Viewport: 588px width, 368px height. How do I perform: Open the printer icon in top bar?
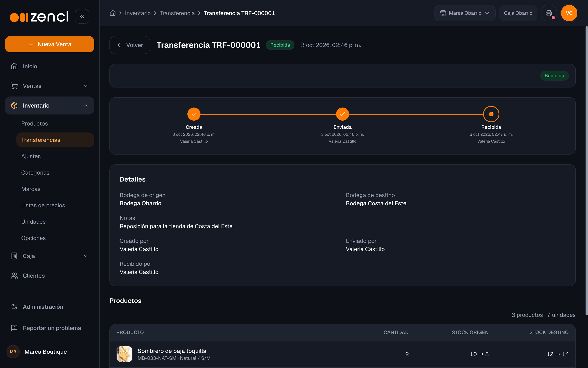[549, 13]
